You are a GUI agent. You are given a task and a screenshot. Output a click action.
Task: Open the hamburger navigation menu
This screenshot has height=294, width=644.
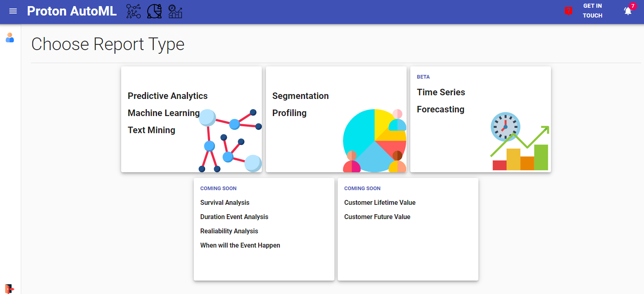click(13, 11)
